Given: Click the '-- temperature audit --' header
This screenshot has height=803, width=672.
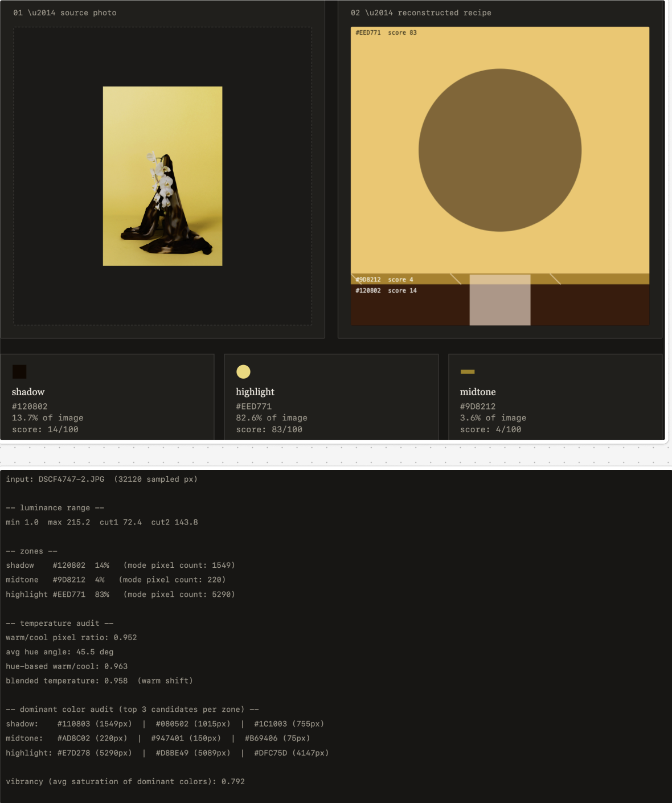Looking at the screenshot, I should [60, 624].
